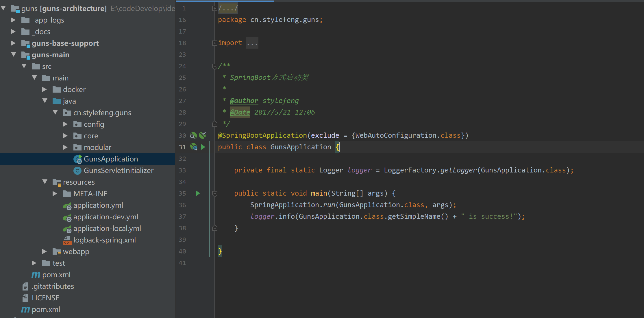Click the GunsApplication class file icon
This screenshot has height=318, width=644.
pyautogui.click(x=77, y=159)
